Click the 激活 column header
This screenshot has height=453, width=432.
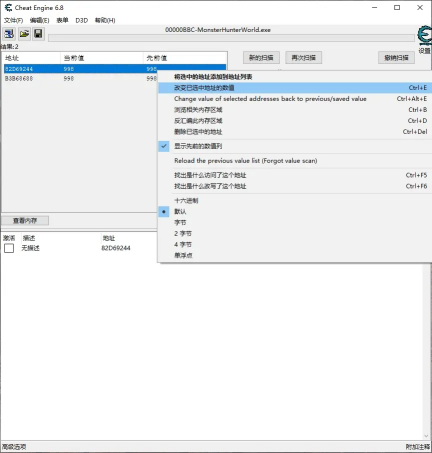point(9,238)
